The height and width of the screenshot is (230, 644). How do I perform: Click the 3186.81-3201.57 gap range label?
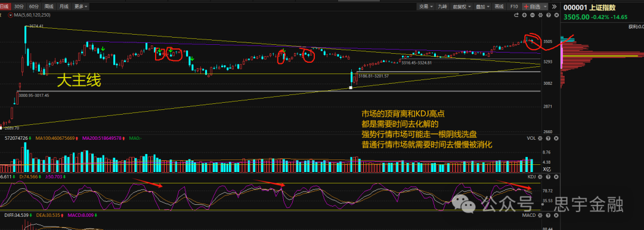point(373,76)
